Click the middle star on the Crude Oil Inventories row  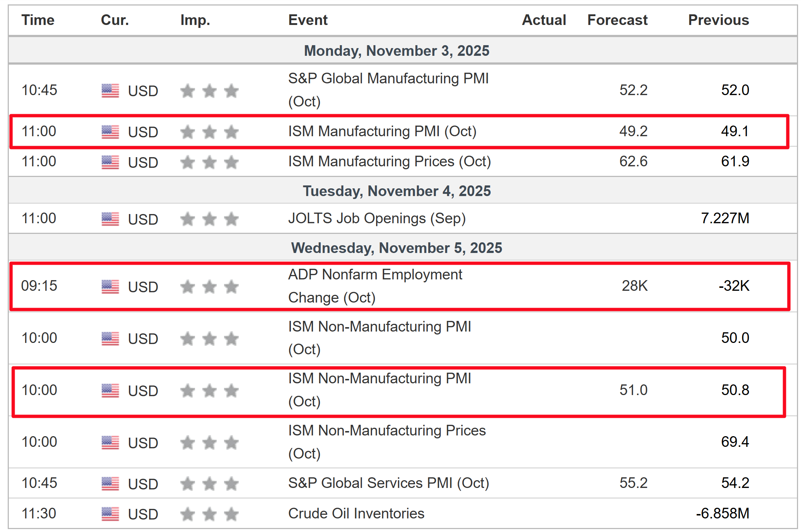[209, 514]
